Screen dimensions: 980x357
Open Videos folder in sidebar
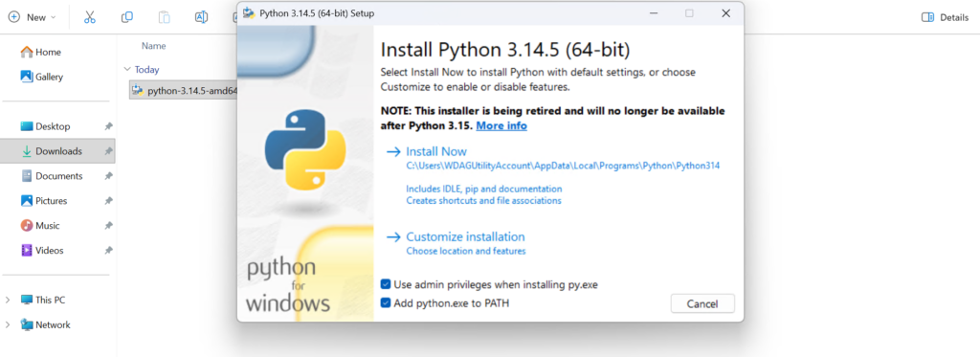coord(50,251)
